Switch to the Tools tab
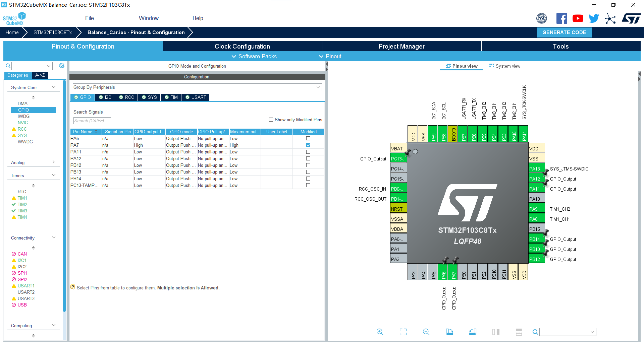This screenshot has height=343, width=644. (x=561, y=46)
